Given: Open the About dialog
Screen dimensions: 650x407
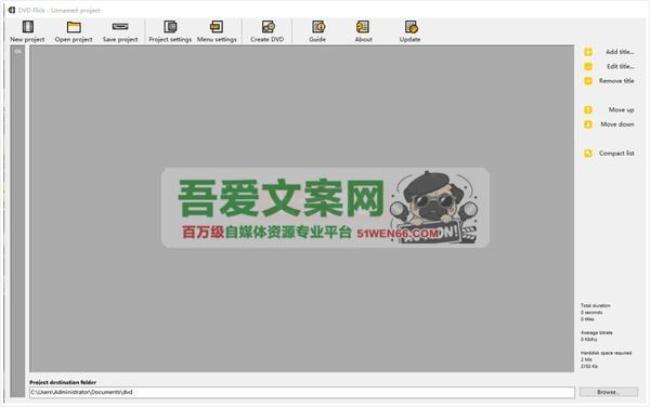Looking at the screenshot, I should 363,31.
